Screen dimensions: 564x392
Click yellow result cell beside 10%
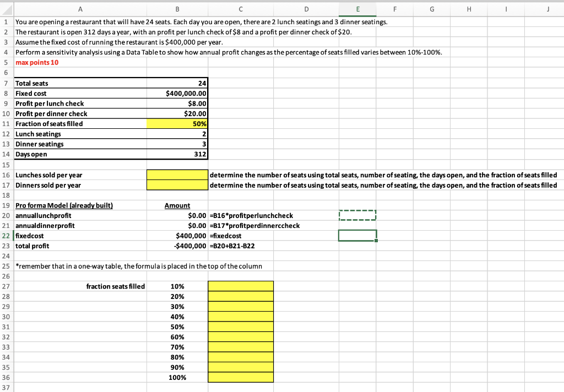[241, 286]
